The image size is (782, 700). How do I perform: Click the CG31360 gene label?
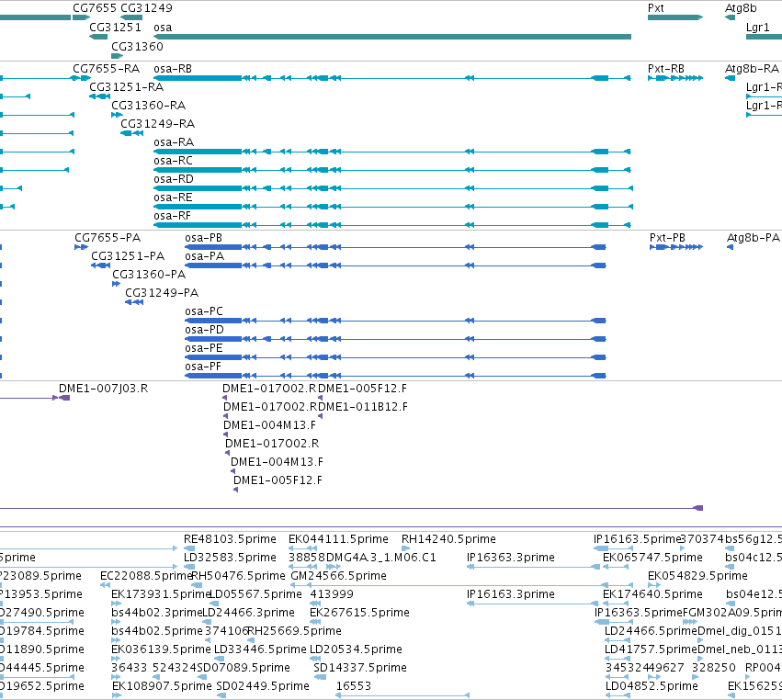click(137, 46)
